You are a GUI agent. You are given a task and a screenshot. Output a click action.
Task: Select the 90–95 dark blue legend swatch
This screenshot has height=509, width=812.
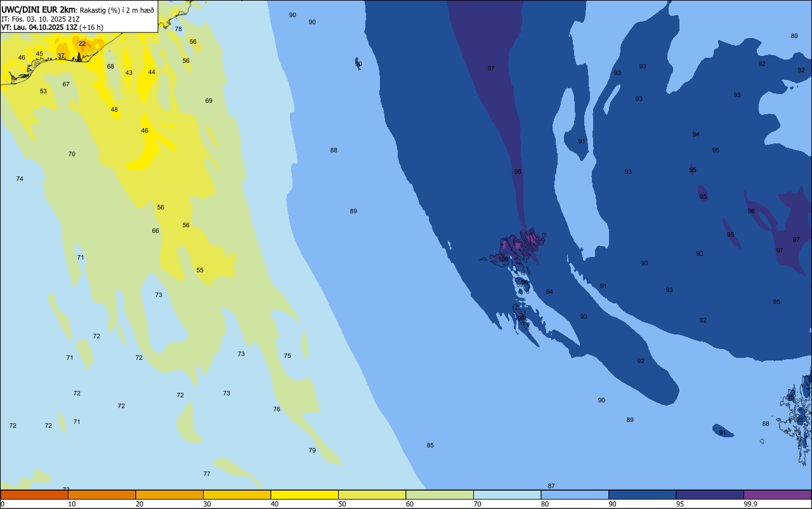click(642, 494)
